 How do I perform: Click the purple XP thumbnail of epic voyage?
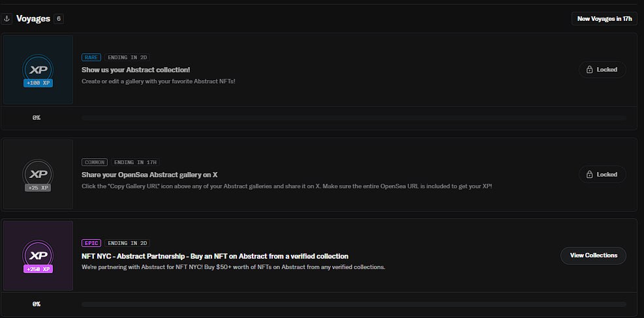click(38, 255)
